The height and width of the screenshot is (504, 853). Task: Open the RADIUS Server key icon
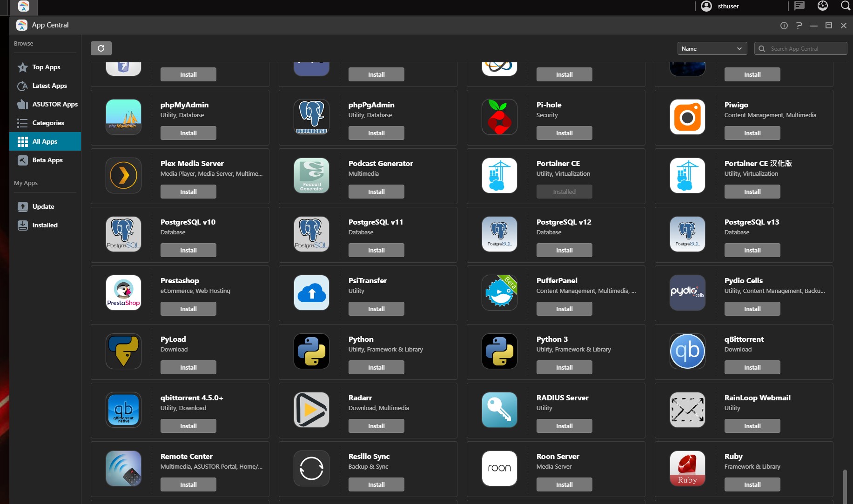[x=499, y=410]
